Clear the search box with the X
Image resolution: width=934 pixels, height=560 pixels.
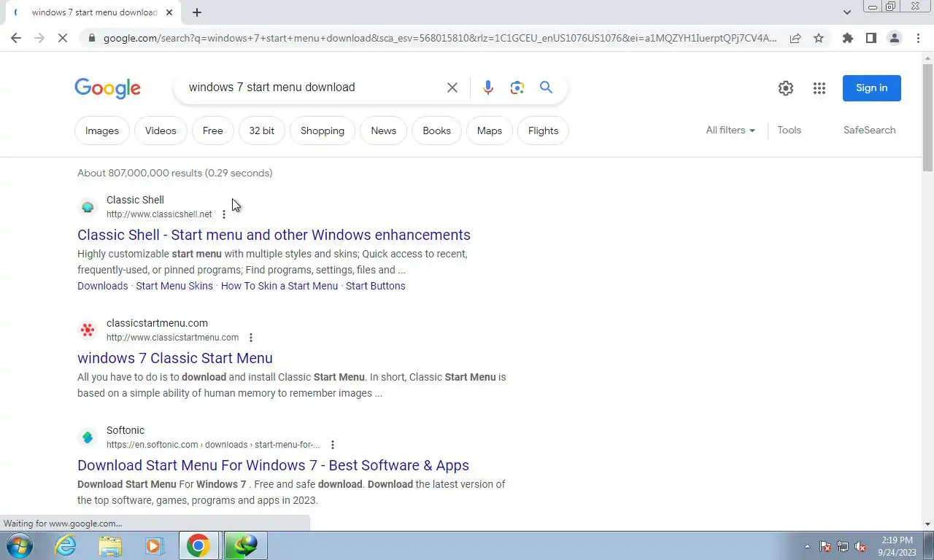452,87
